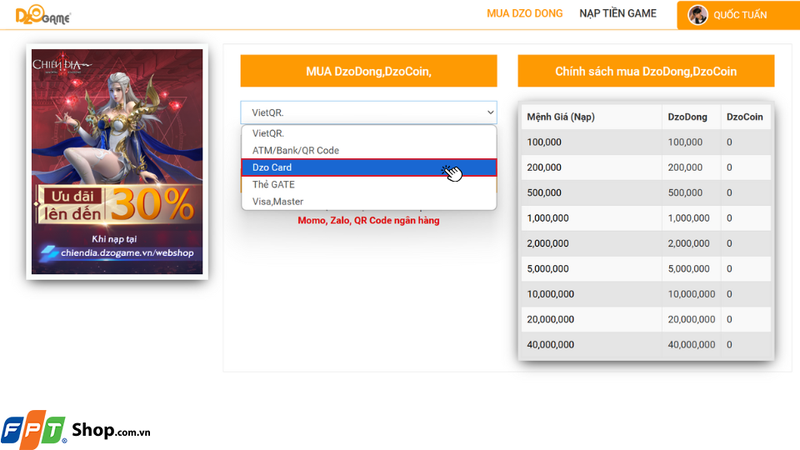Click the MUA DzoDong,DzoCoin header
The height and width of the screenshot is (450, 800).
coord(368,71)
